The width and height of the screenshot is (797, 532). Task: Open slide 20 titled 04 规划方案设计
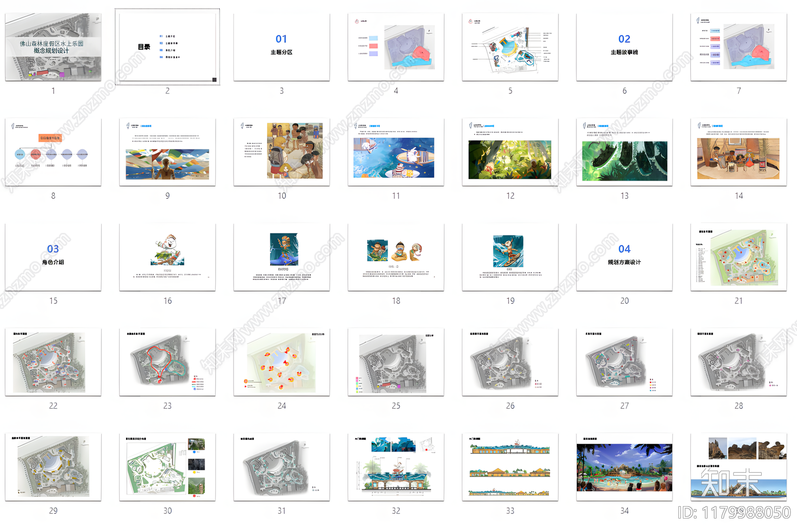pos(624,257)
